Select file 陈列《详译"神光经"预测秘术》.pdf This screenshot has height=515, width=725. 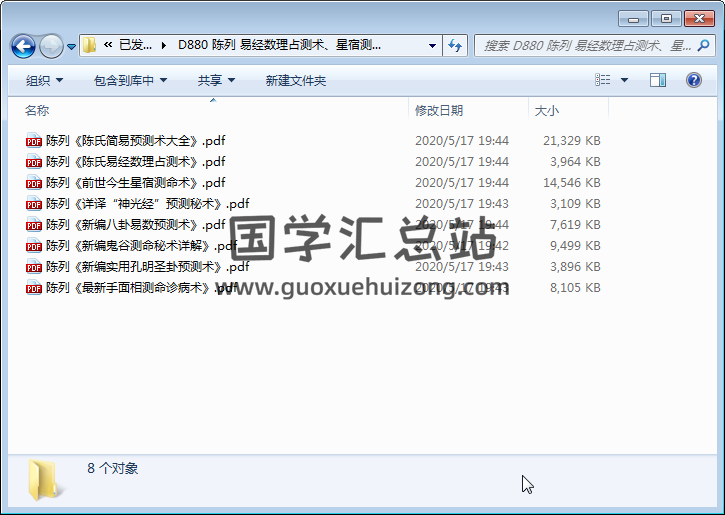(147, 203)
